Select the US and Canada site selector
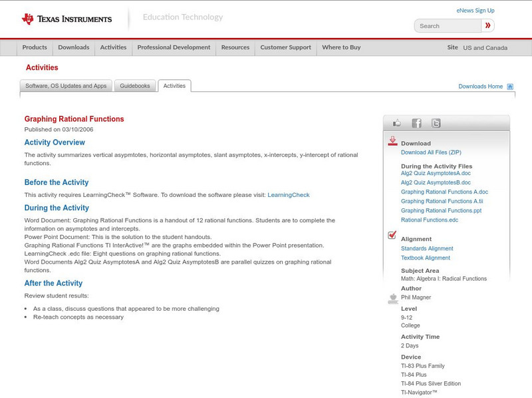 click(485, 48)
